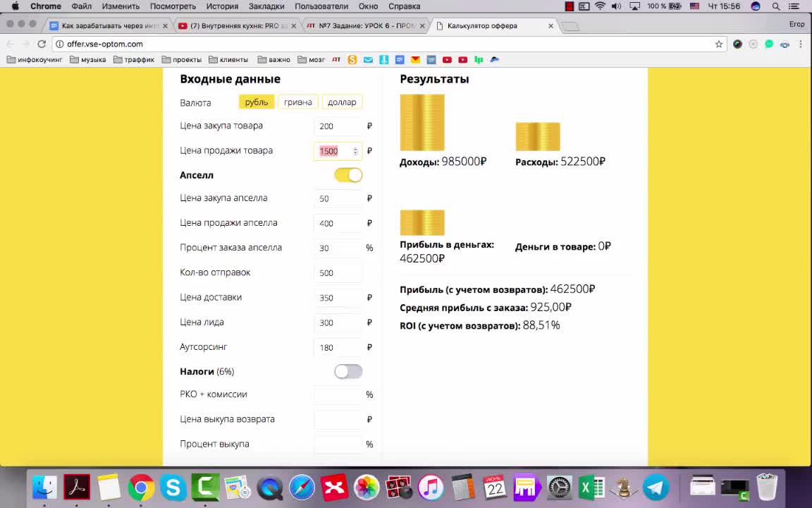Launch Camtasia from the Dock
Image resolution: width=812 pixels, height=508 pixels.
click(x=205, y=487)
